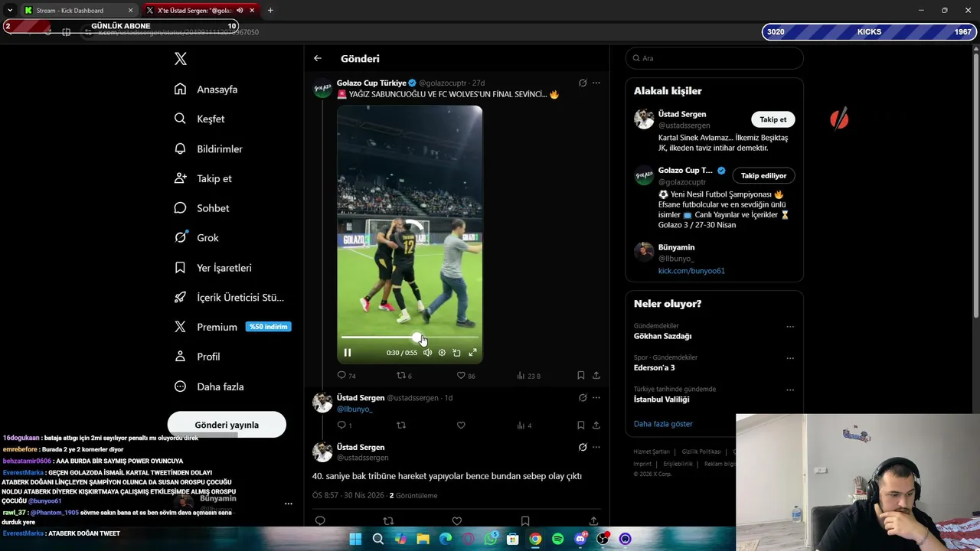The height and width of the screenshot is (551, 980).
Task: Open more options on main Üstad Sergen tweet
Action: tap(596, 447)
